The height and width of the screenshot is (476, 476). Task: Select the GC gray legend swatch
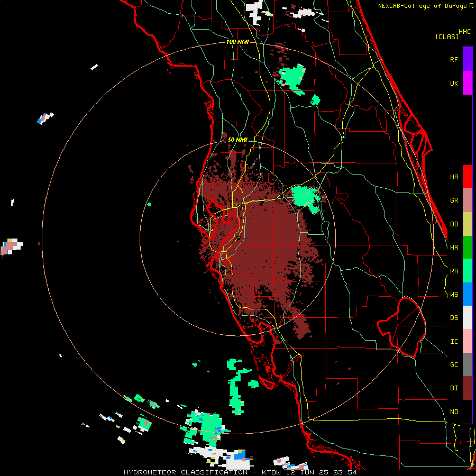467,364
